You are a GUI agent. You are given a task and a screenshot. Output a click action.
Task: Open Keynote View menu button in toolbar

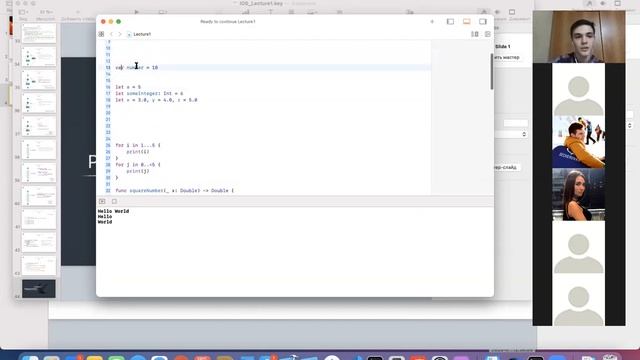23,12
